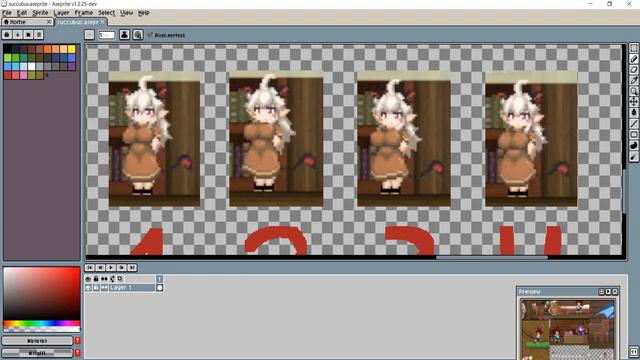
Task: Lock Layer 1 with its lock icon
Action: (x=96, y=288)
